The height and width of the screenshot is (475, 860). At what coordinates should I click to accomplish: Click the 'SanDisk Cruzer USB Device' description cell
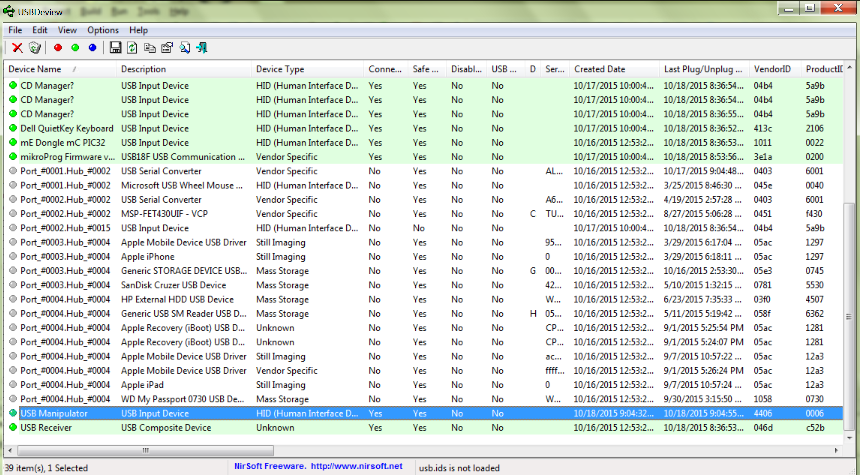point(173,285)
